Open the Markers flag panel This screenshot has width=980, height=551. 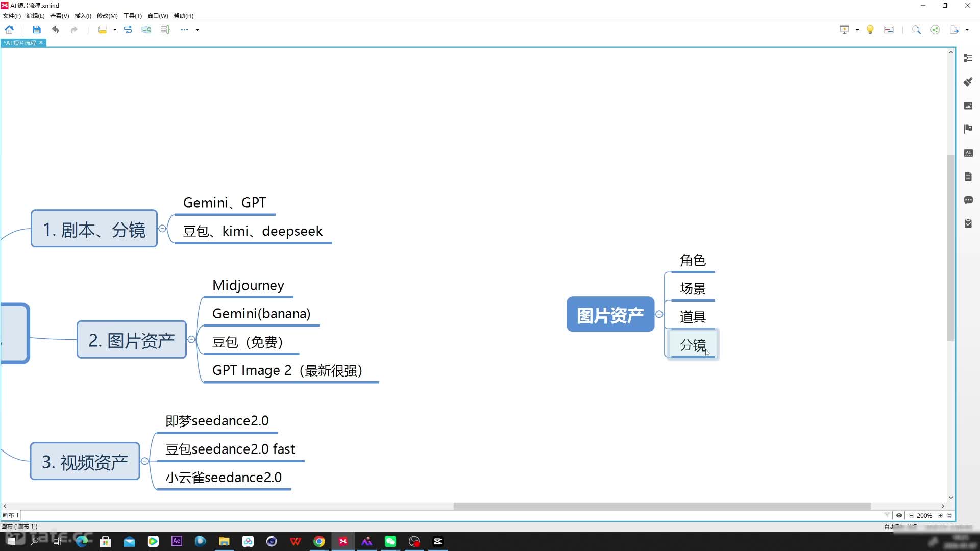[x=968, y=129]
